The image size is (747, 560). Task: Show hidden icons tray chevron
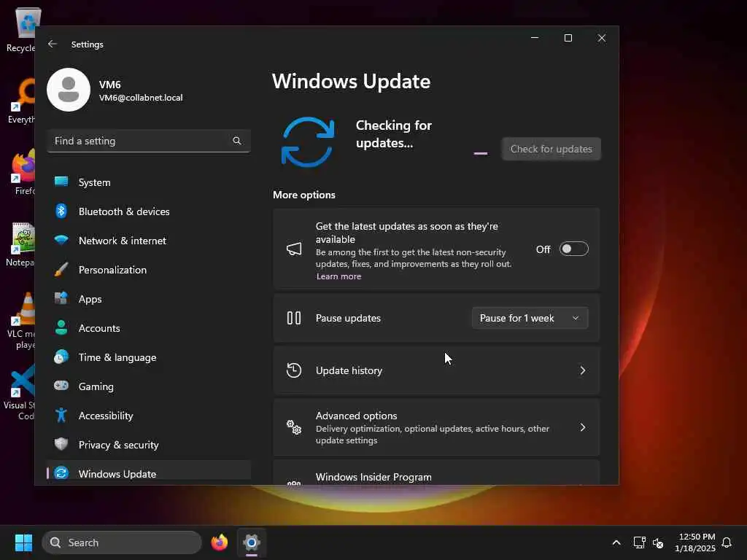coord(616,542)
